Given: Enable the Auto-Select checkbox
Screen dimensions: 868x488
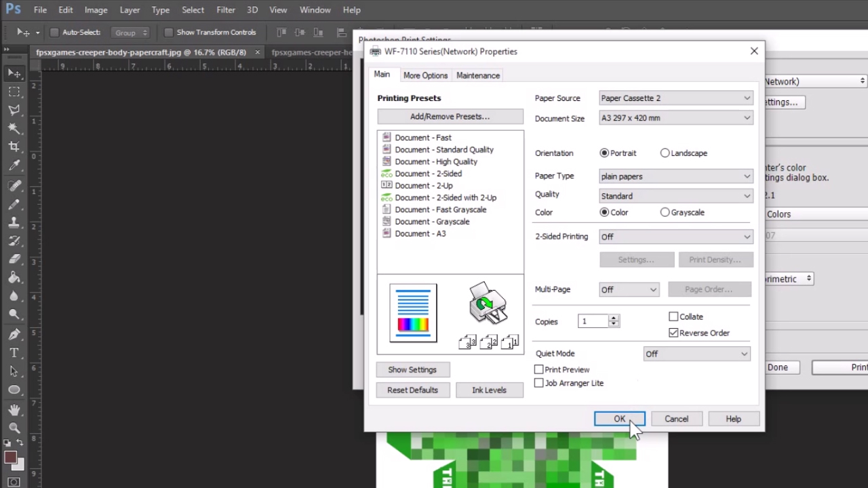Looking at the screenshot, I should 54,33.
